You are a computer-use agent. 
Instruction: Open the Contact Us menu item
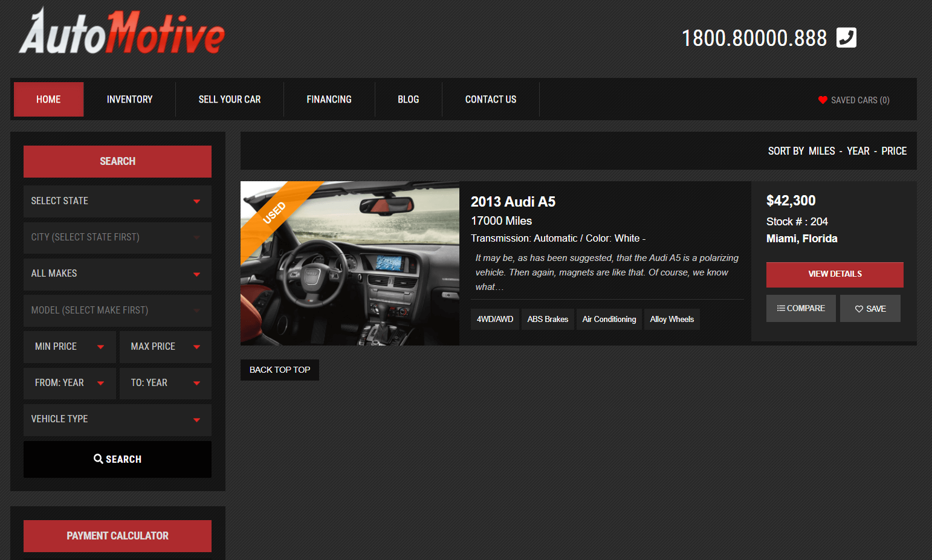(x=491, y=99)
